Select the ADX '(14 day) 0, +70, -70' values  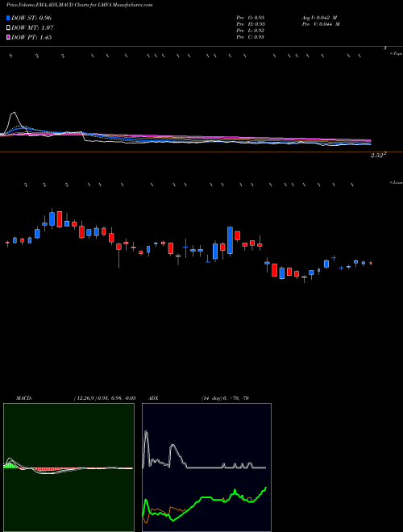click(x=224, y=398)
